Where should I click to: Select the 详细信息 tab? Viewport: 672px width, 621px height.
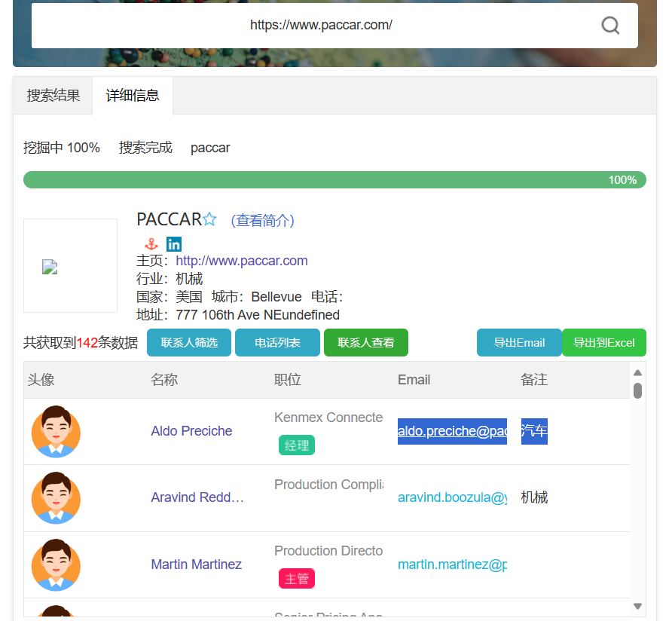(133, 96)
